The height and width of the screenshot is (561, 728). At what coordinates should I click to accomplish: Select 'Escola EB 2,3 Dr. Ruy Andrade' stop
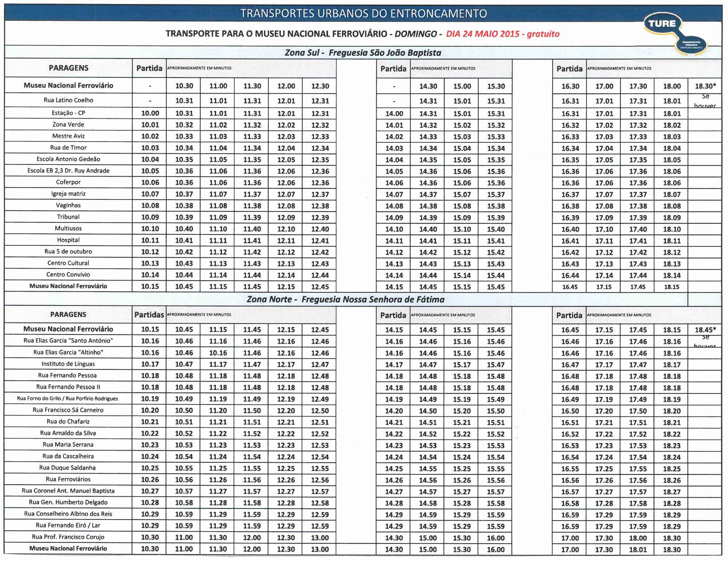(x=68, y=171)
